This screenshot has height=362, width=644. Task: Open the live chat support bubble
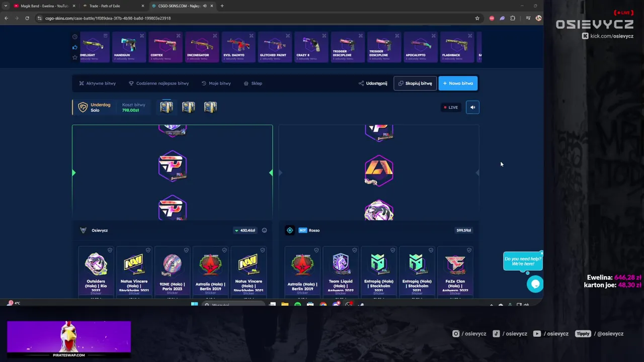click(x=535, y=284)
